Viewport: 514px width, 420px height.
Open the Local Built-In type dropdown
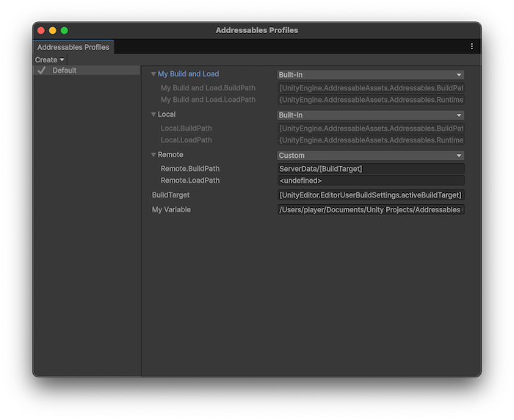click(x=370, y=115)
